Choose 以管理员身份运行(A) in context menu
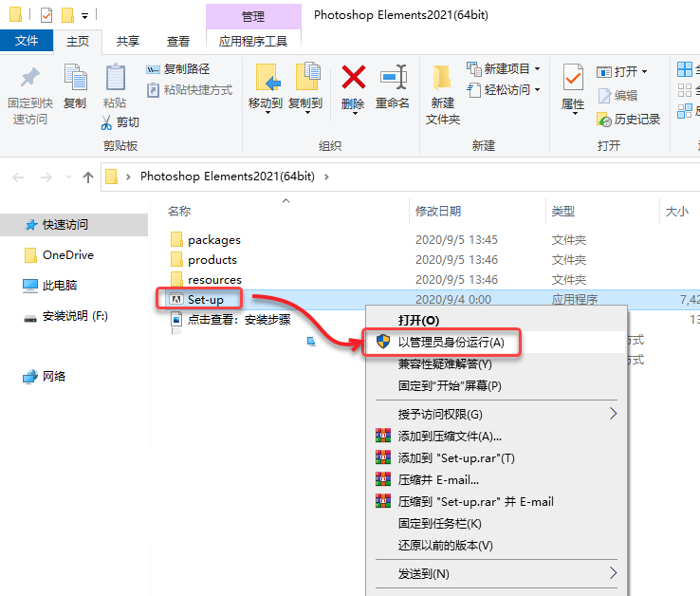The width and height of the screenshot is (700, 596). pos(496,343)
